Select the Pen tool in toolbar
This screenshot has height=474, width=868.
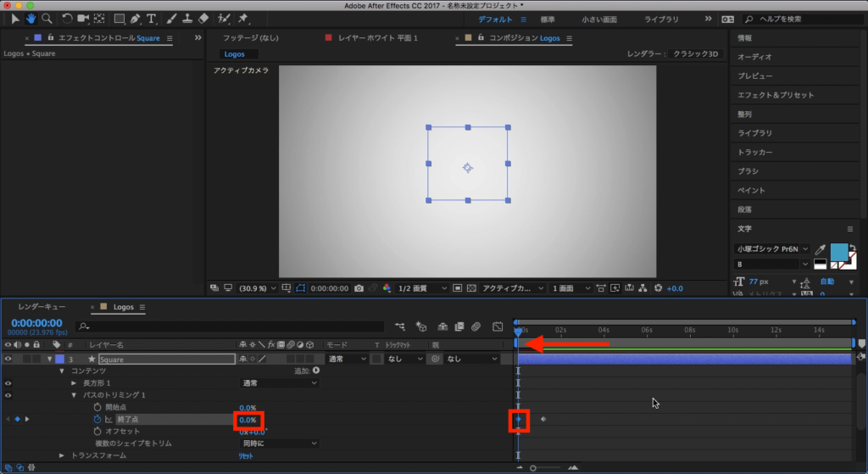(136, 19)
